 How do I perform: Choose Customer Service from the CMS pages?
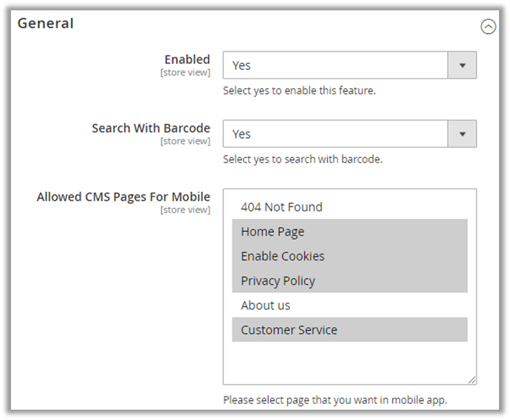pyautogui.click(x=289, y=330)
